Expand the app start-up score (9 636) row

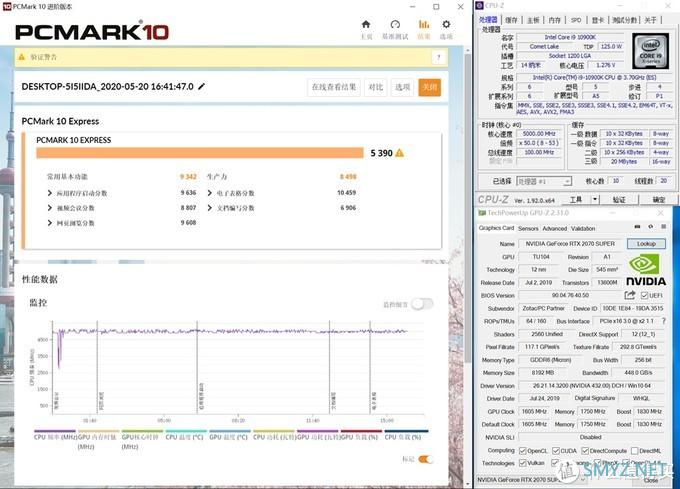tap(50, 193)
